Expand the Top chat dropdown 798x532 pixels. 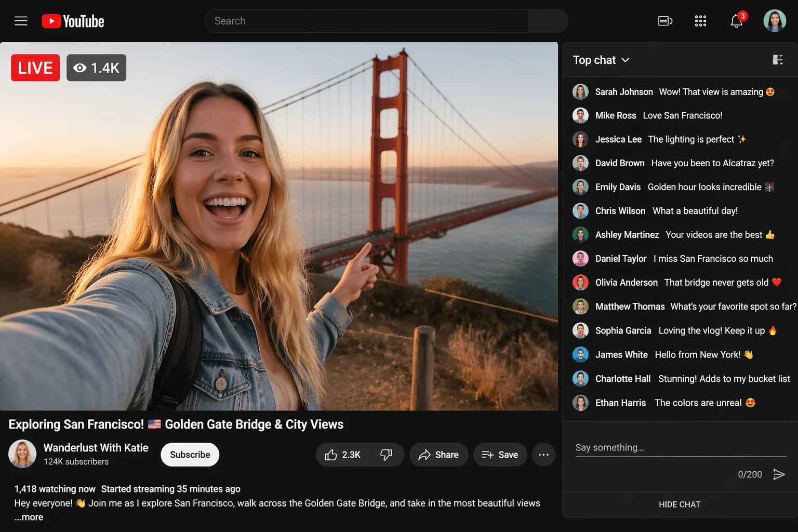click(x=601, y=60)
